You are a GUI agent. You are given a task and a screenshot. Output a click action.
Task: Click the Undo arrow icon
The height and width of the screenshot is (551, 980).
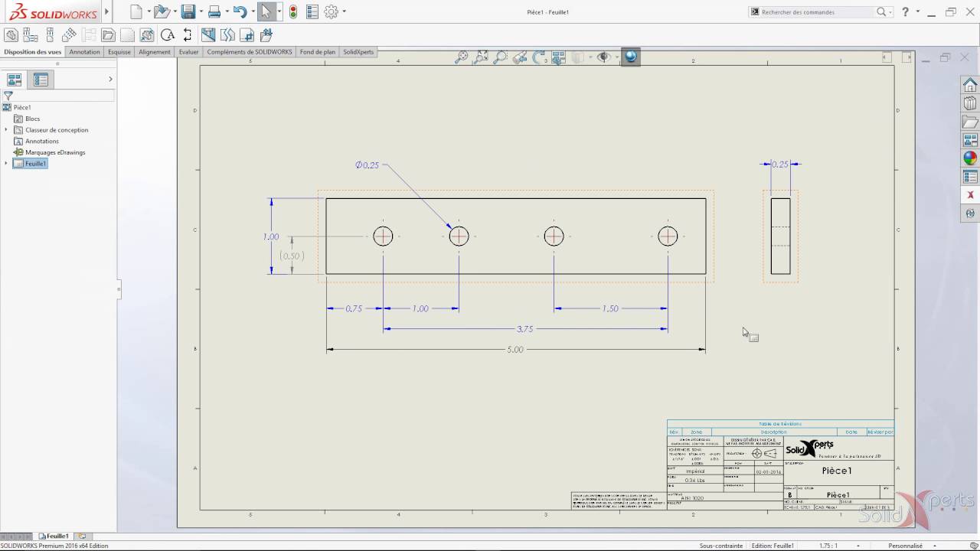(x=240, y=11)
